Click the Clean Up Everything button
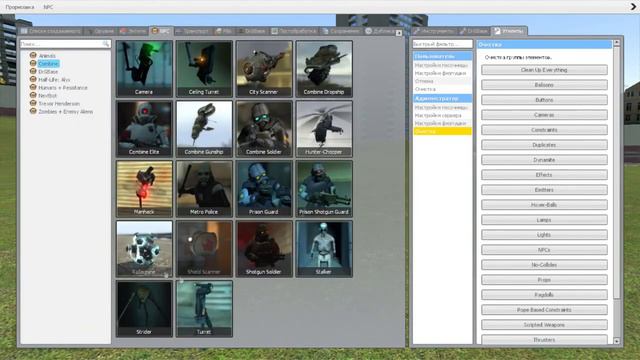The width and height of the screenshot is (640, 360). coord(544,70)
